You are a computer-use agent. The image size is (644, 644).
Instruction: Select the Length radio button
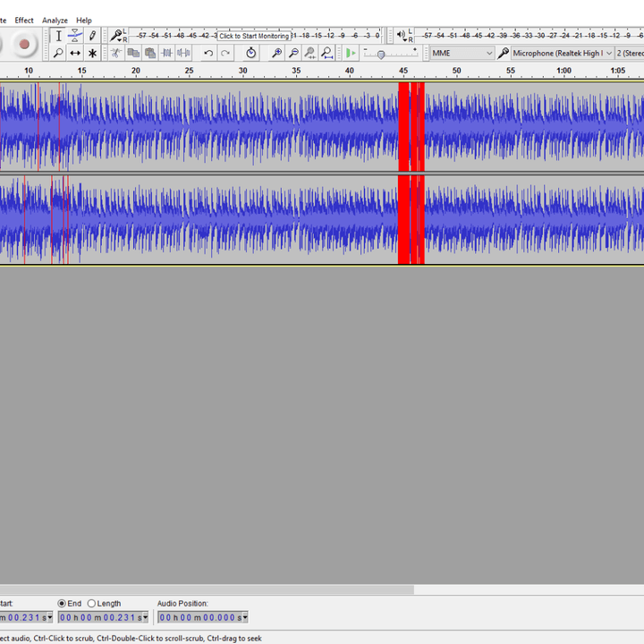pyautogui.click(x=91, y=604)
